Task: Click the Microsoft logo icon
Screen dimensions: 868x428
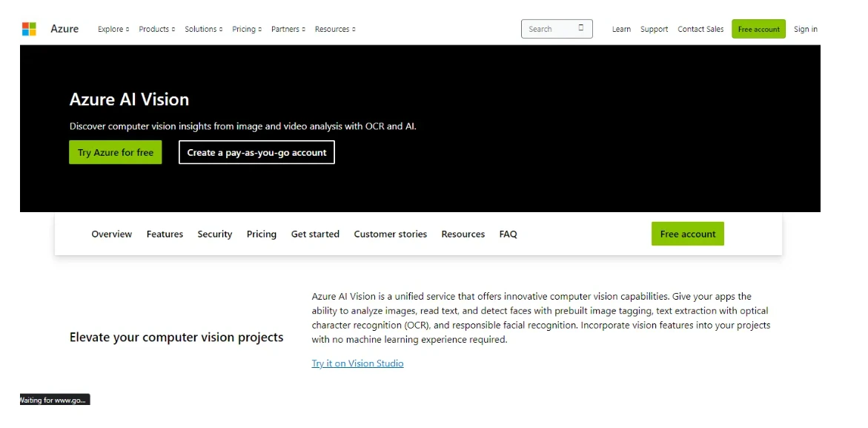Action: [x=30, y=29]
